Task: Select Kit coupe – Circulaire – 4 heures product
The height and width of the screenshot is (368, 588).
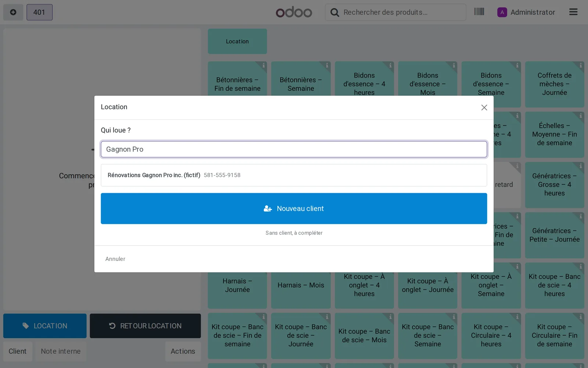Action: [491, 336]
